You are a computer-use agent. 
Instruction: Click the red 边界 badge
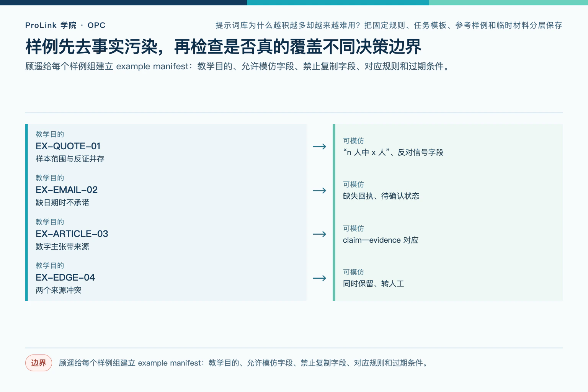point(39,363)
